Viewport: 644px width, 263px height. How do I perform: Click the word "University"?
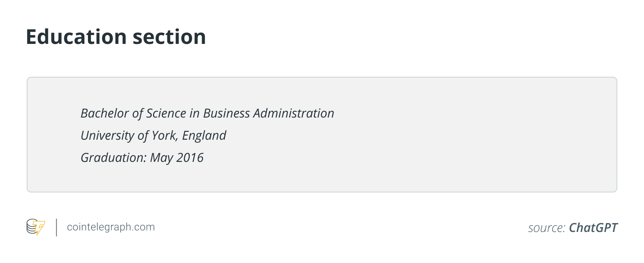point(107,135)
